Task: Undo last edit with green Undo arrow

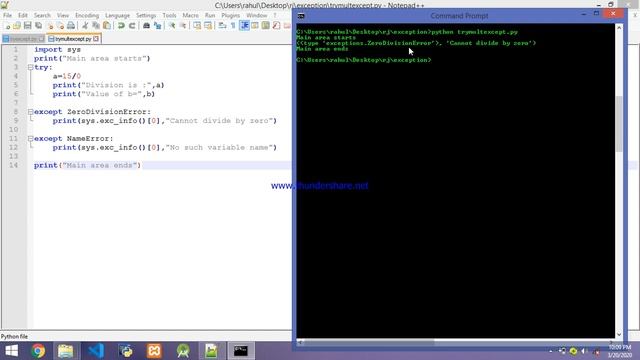Action: [121, 26]
